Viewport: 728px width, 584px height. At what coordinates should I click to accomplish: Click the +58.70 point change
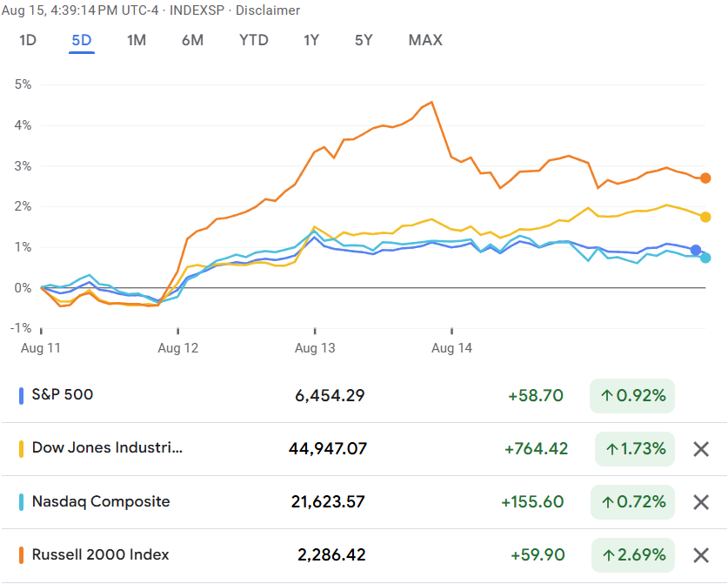click(x=536, y=396)
